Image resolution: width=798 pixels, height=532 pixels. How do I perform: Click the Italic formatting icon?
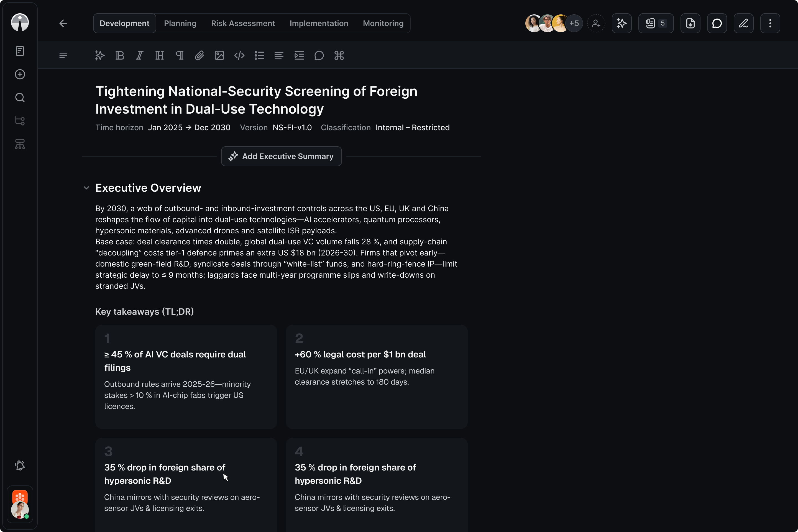pos(139,55)
